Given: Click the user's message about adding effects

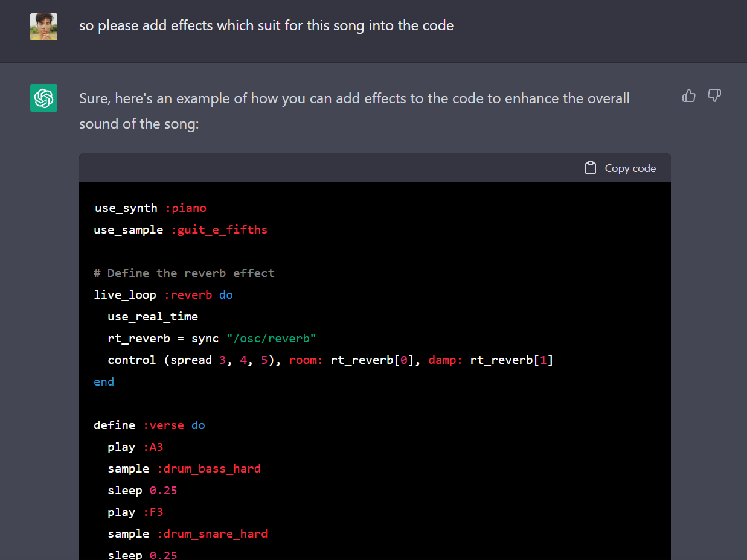Looking at the screenshot, I should point(266,25).
